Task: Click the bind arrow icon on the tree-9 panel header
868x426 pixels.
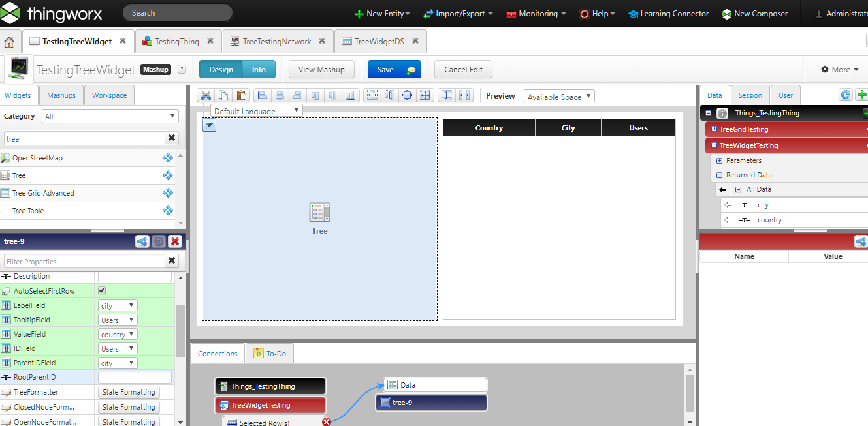Action: click(142, 241)
